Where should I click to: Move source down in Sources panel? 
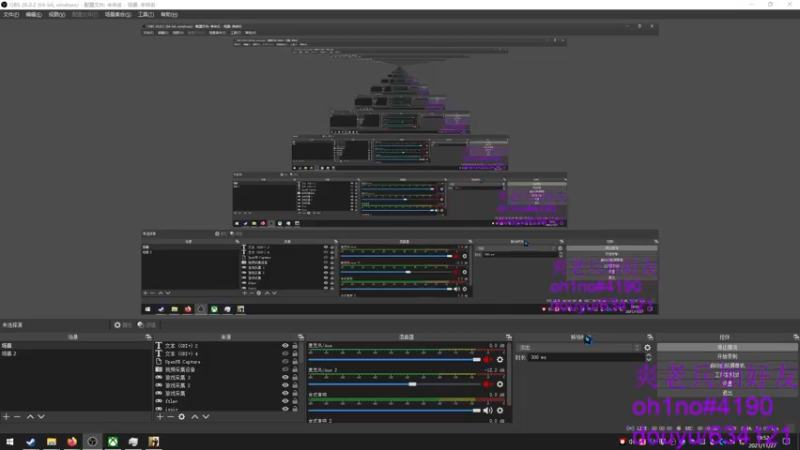(x=206, y=417)
